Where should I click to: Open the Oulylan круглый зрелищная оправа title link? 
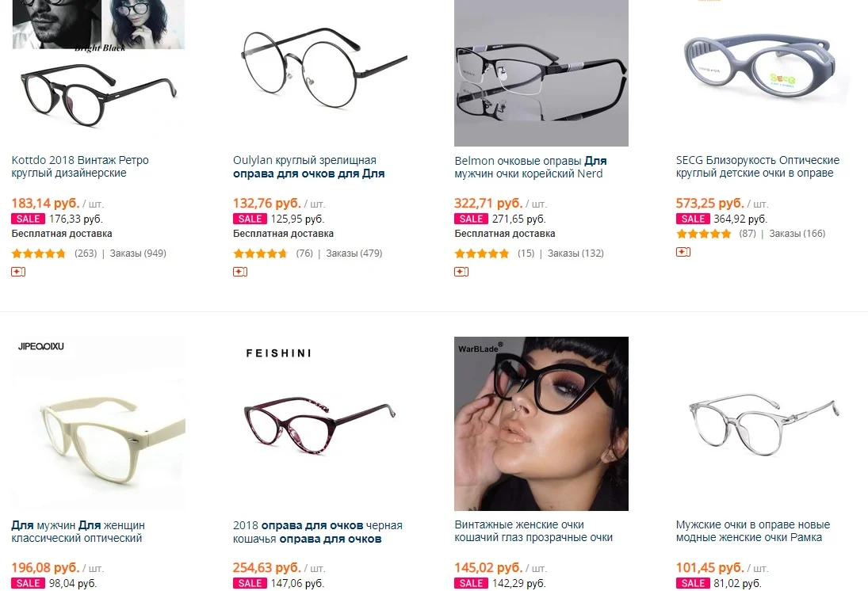308,166
